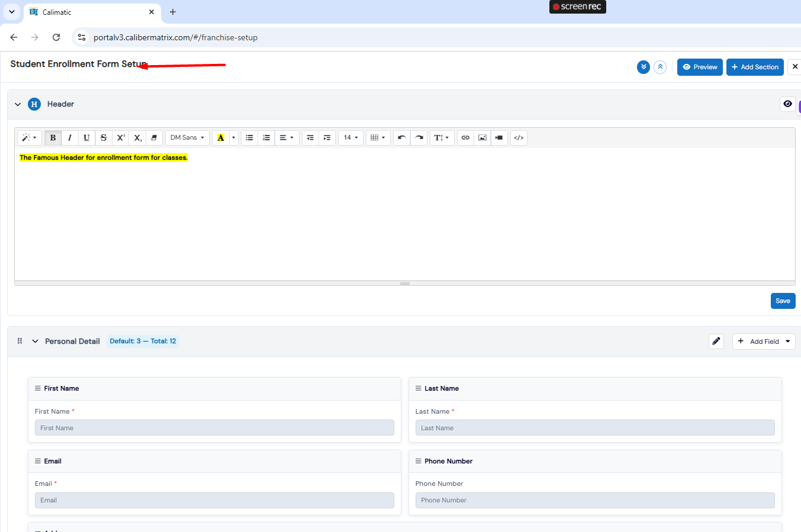Insert a hyperlink
The image size is (801, 532).
[465, 138]
